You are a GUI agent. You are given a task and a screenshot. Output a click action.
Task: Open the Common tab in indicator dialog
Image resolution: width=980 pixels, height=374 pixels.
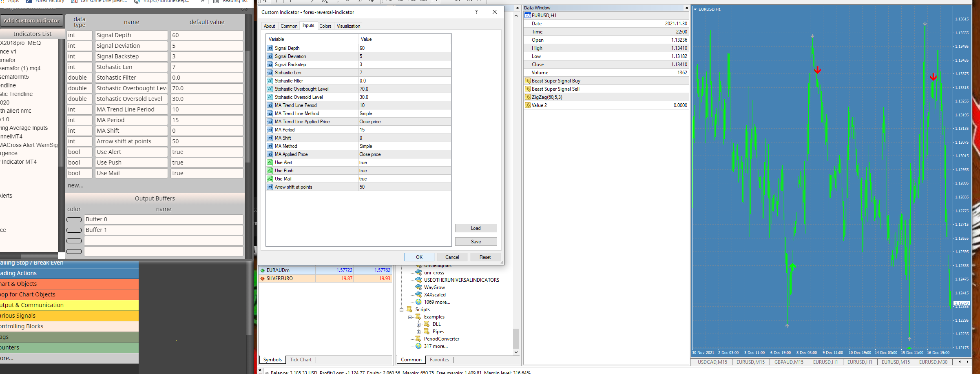coord(289,26)
